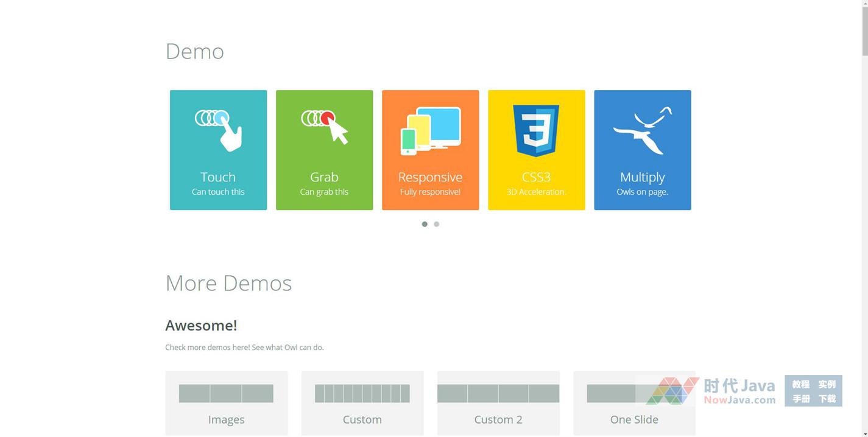This screenshot has height=437, width=868.
Task: Click the Responsive devices icon
Action: (431, 130)
